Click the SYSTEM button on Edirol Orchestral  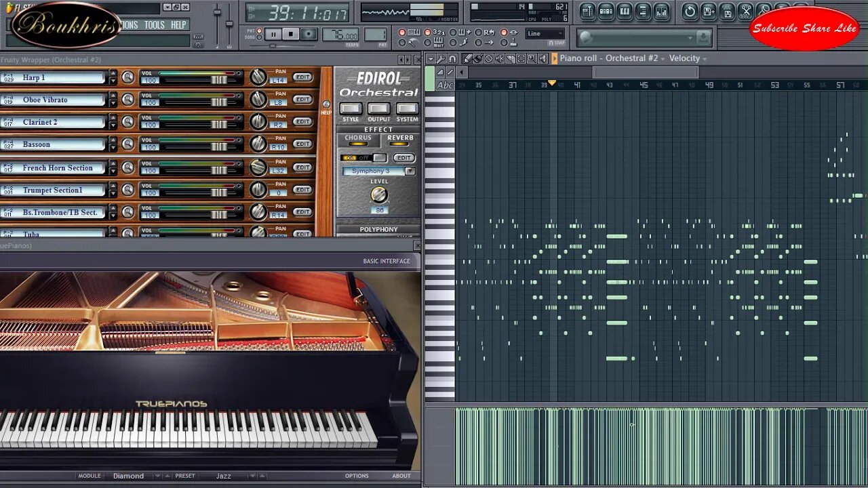(x=407, y=108)
